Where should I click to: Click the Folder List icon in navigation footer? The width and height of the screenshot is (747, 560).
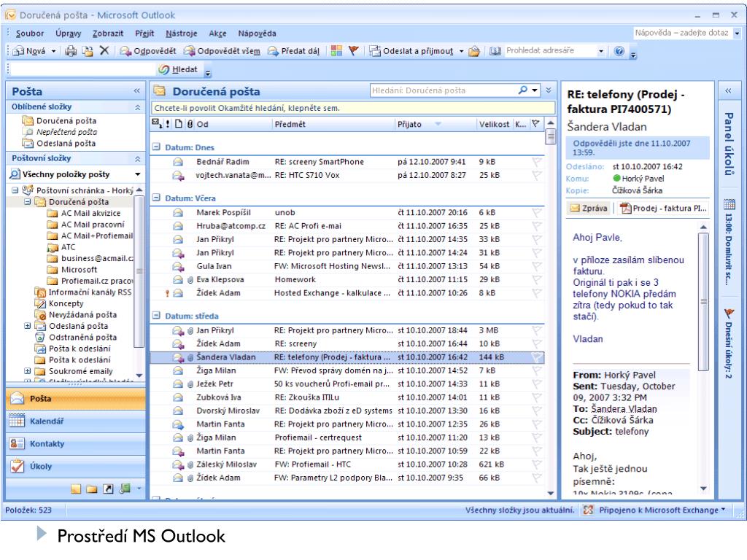(x=92, y=489)
